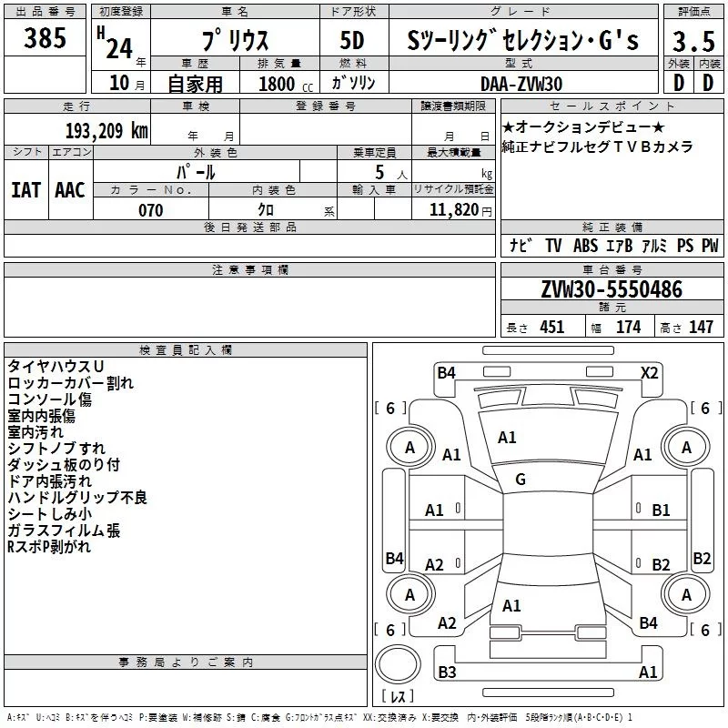Click the air conditioner value "AAC"

[x=70, y=190]
